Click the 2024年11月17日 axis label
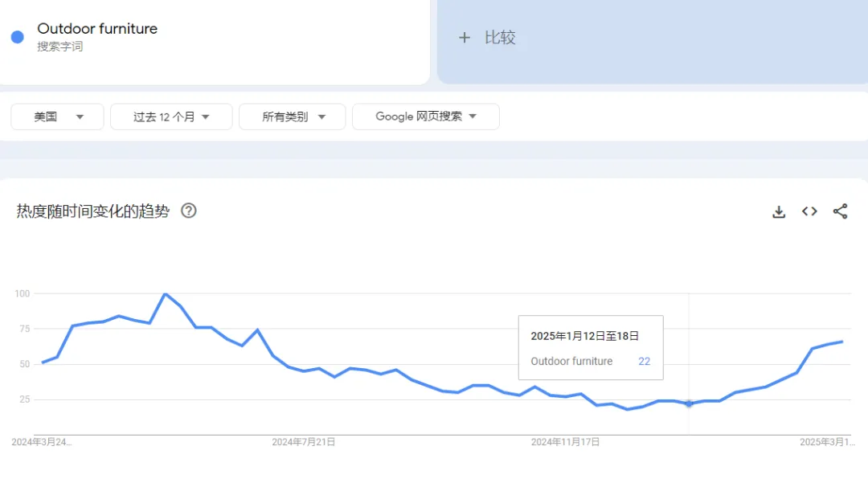Screen dimensions: 868x479 click(565, 442)
